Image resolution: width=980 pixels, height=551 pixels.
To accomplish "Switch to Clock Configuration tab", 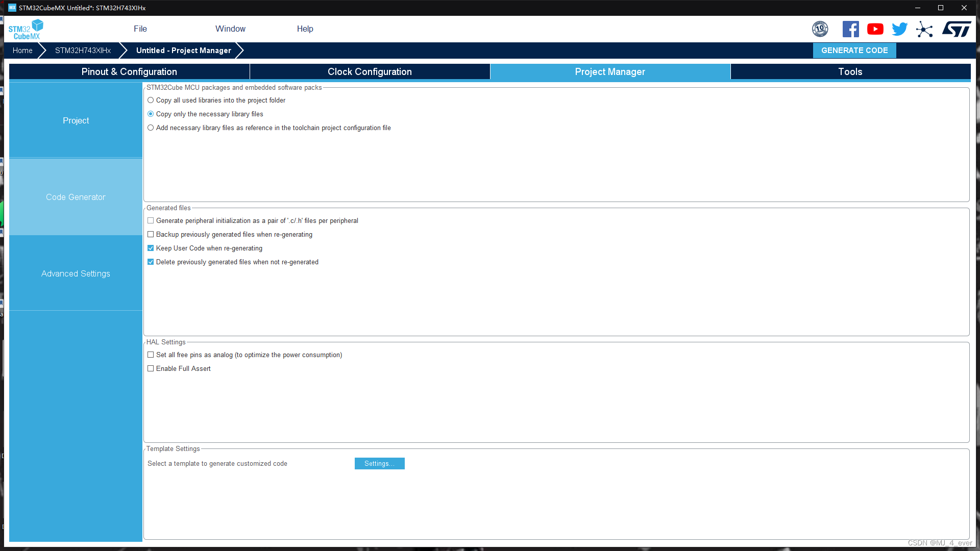I will coord(370,72).
